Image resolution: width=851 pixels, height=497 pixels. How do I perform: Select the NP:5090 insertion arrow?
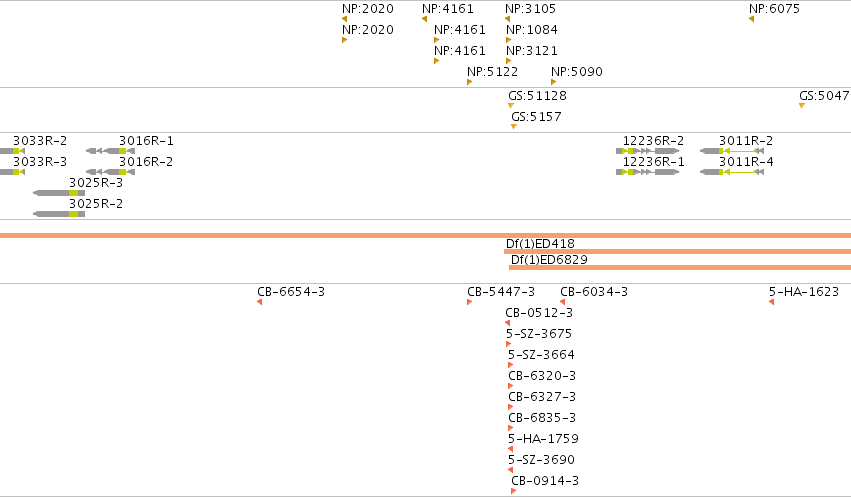[554, 82]
